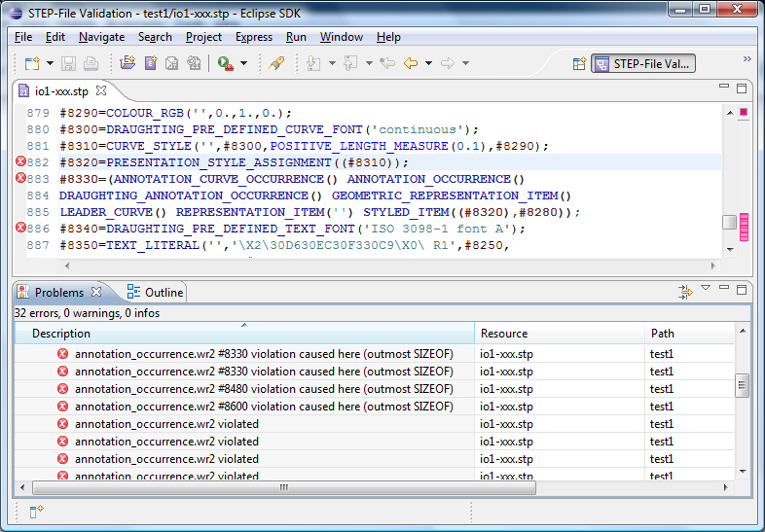Click the yellow Back arrow icon
Screen dimensions: 765x532
(x=411, y=63)
